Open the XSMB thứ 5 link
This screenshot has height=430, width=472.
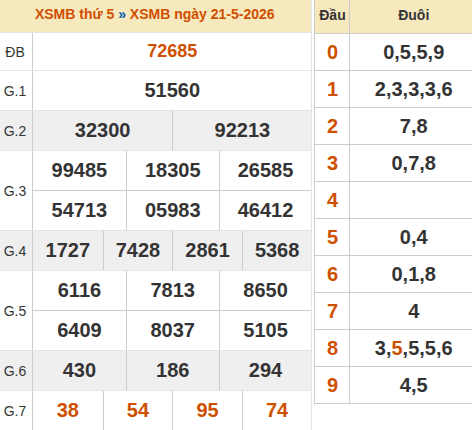74,15
